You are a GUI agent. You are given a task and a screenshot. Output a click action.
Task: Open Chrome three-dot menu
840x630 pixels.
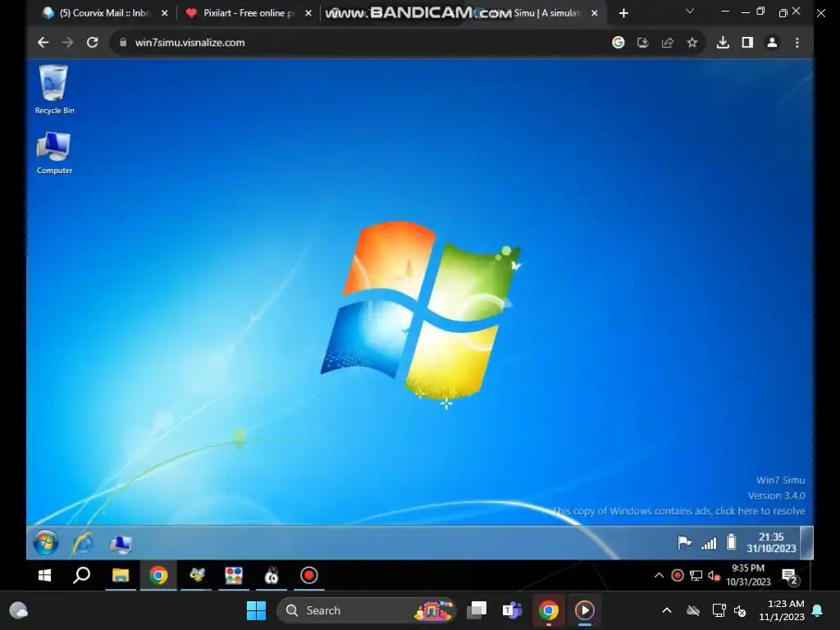point(797,43)
